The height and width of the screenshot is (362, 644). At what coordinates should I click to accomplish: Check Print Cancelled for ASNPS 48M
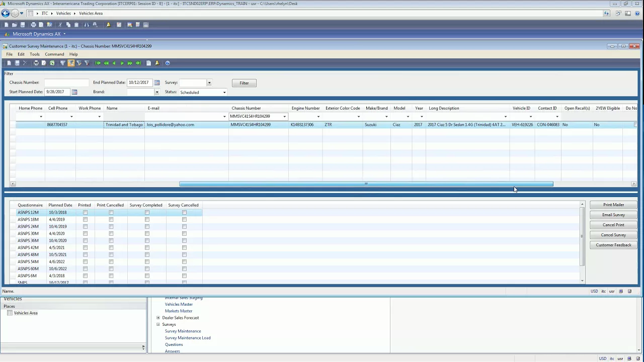111,254
